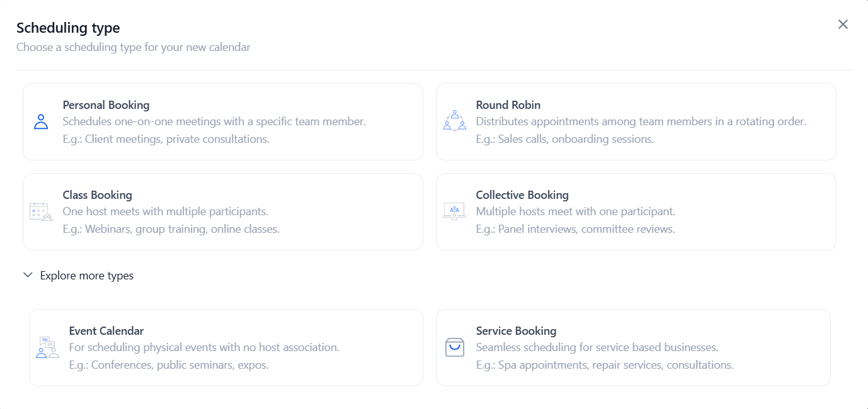Viewport: 868px width, 409px height.
Task: Click 'Distributes appointments among team members' text
Action: click(x=641, y=121)
